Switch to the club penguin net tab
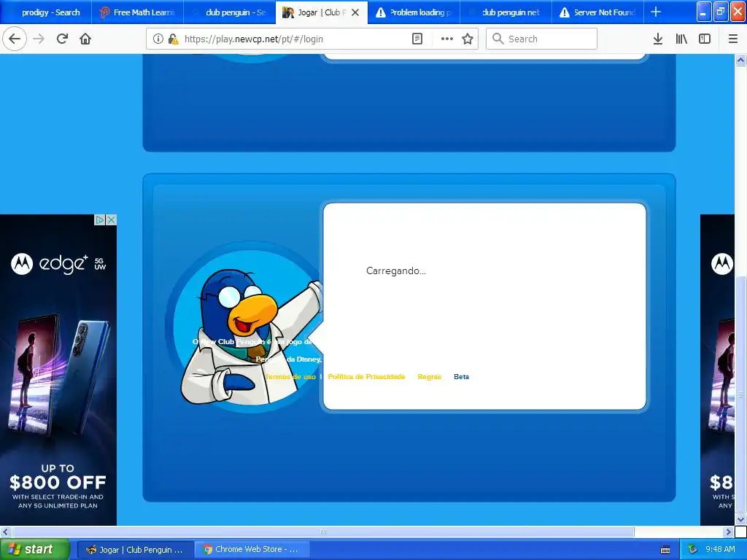Screen dimensions: 747x560 coord(506,12)
